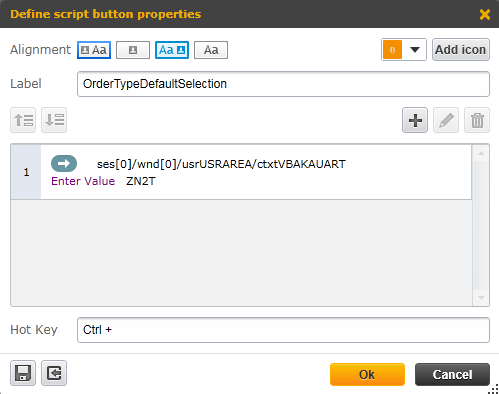
Task: Move selected step up in list
Action: pos(23,120)
